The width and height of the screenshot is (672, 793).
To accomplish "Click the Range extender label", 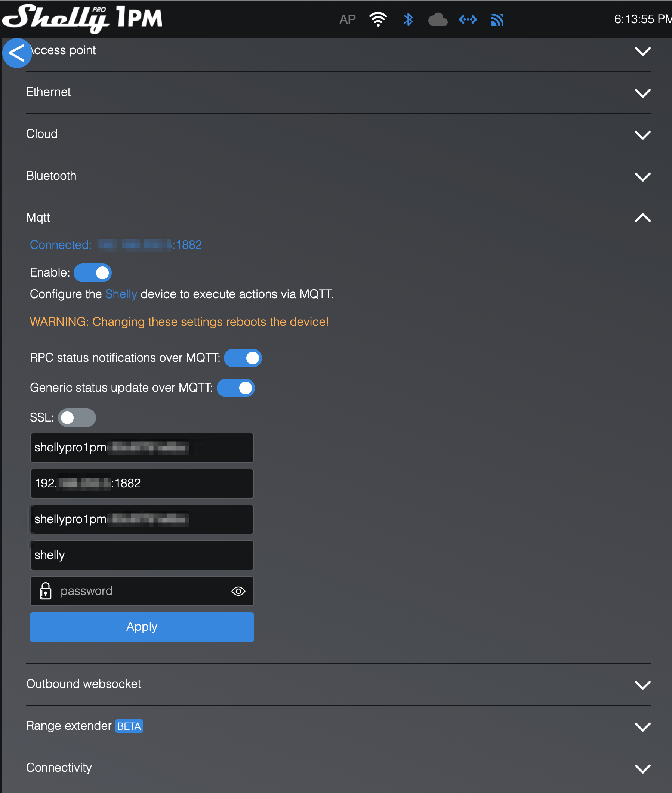I will [68, 726].
